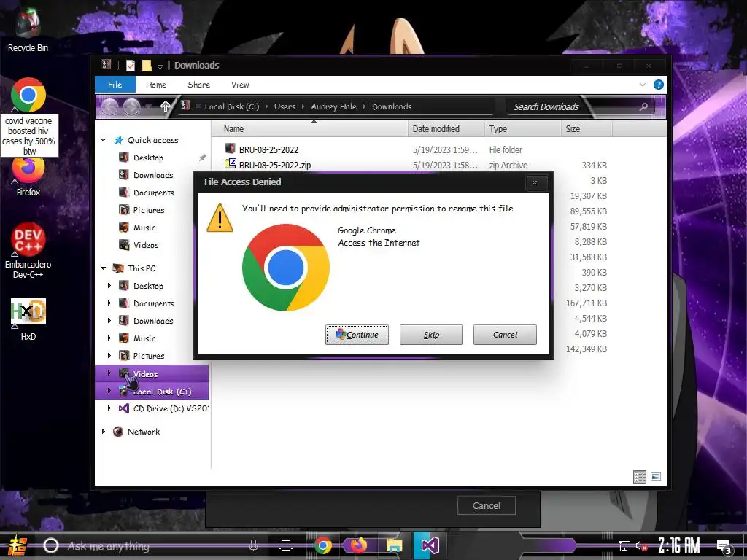Click Audrey Hale in address path

point(333,106)
